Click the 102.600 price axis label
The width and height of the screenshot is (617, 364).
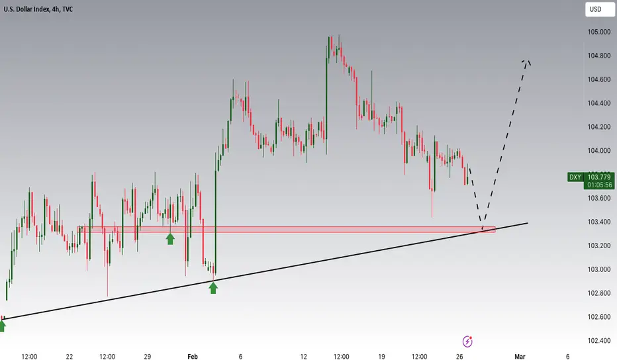click(599, 317)
